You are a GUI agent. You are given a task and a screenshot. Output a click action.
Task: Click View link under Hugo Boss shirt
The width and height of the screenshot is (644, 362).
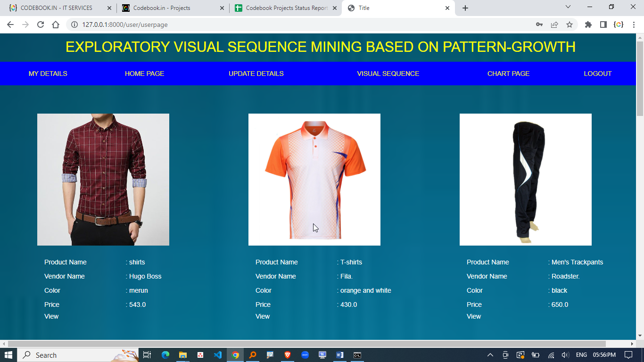[51, 316]
